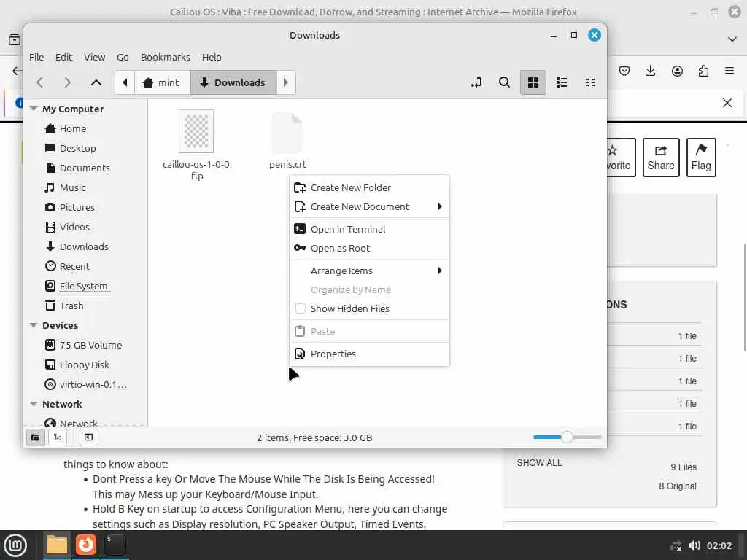Open Go menu

pyautogui.click(x=123, y=57)
